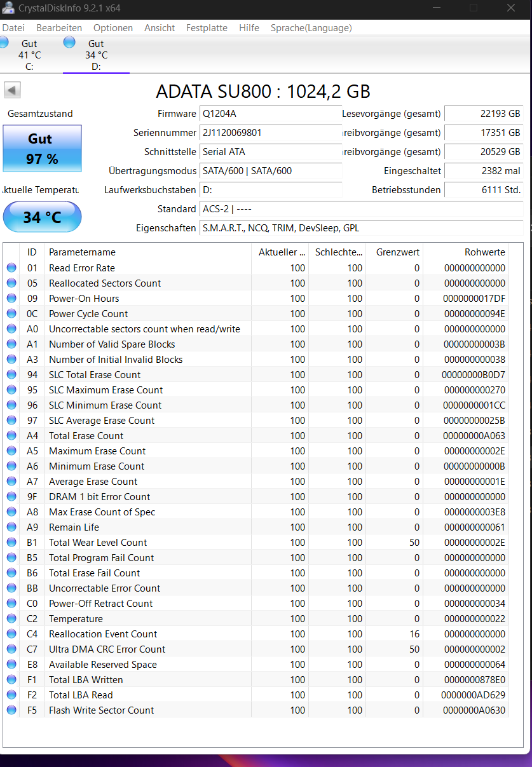The height and width of the screenshot is (767, 532).
Task: Click status icon of SLC Total Erase Count
Action: click(x=11, y=375)
